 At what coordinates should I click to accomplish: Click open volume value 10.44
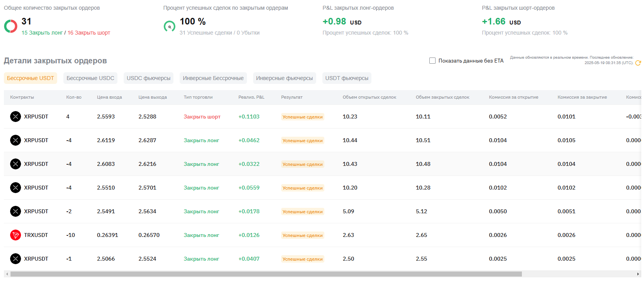point(350,140)
